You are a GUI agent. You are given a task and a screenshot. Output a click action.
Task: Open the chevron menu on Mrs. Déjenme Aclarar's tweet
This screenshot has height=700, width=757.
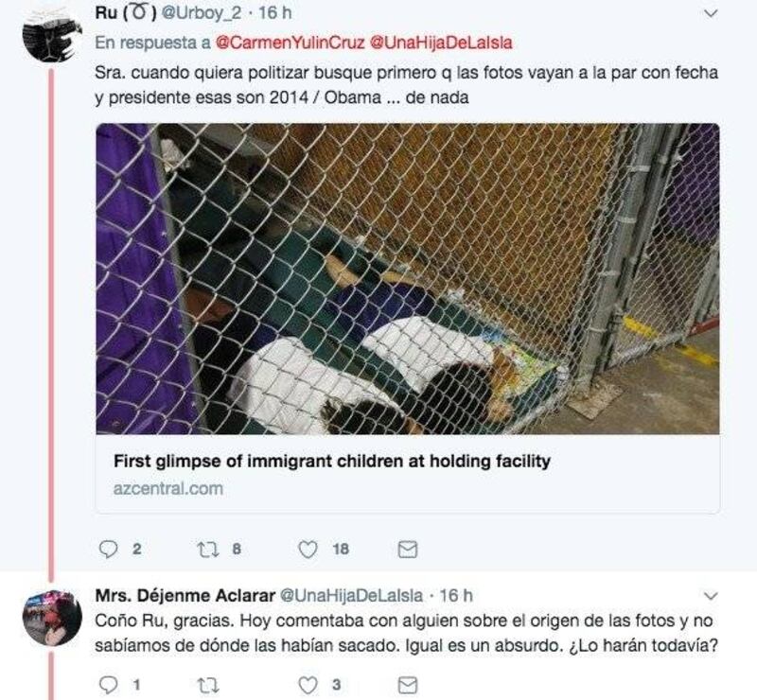tap(711, 596)
